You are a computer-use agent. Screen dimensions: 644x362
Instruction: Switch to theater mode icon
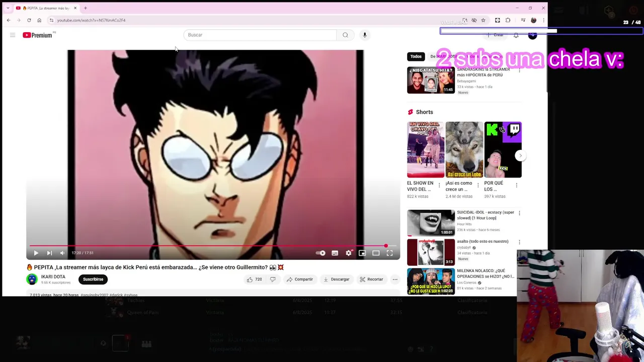376,253
